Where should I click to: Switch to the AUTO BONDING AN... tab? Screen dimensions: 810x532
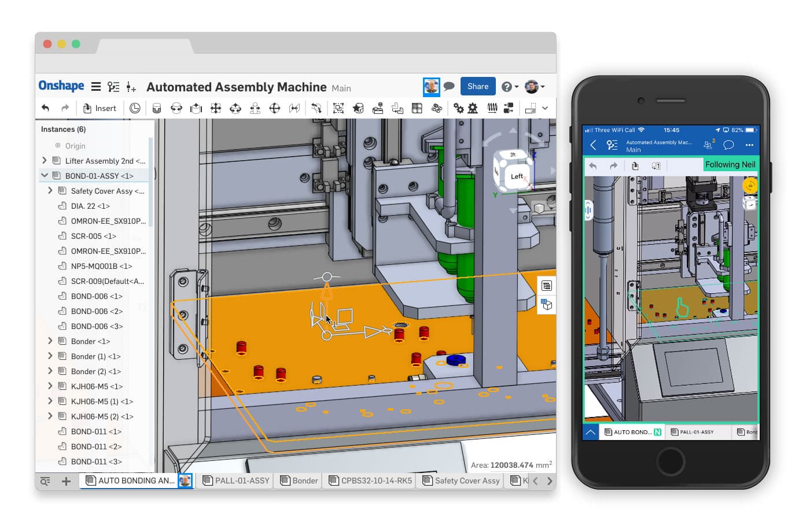point(137,481)
